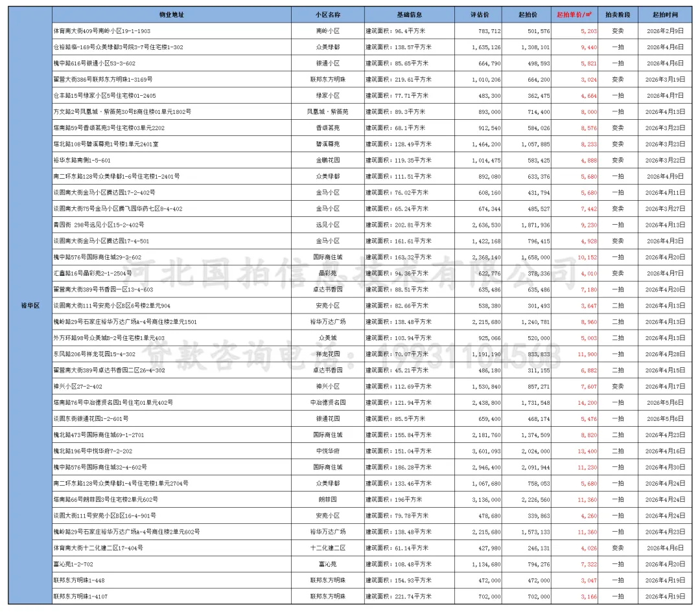The image size is (700, 612).
Task: Click start date 2026年4月3日
Action: [665, 241]
